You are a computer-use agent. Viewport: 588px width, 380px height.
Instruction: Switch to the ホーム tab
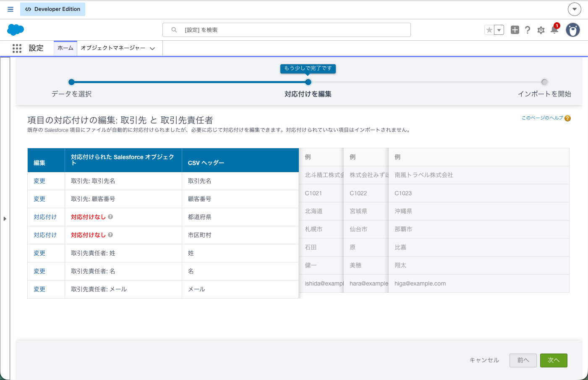click(x=65, y=48)
